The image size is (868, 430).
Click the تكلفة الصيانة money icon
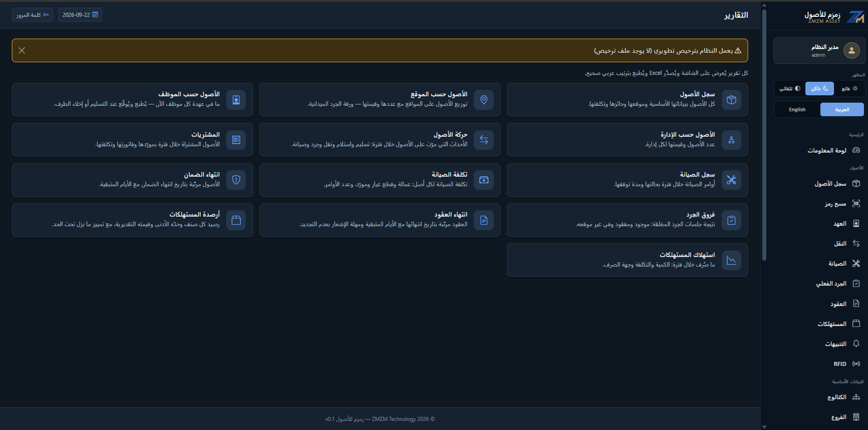484,180
